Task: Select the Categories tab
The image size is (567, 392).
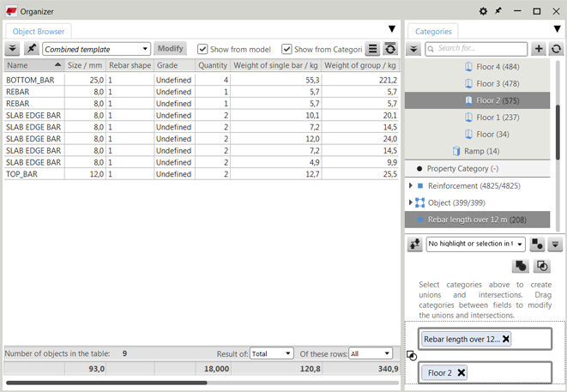Action: [x=433, y=31]
